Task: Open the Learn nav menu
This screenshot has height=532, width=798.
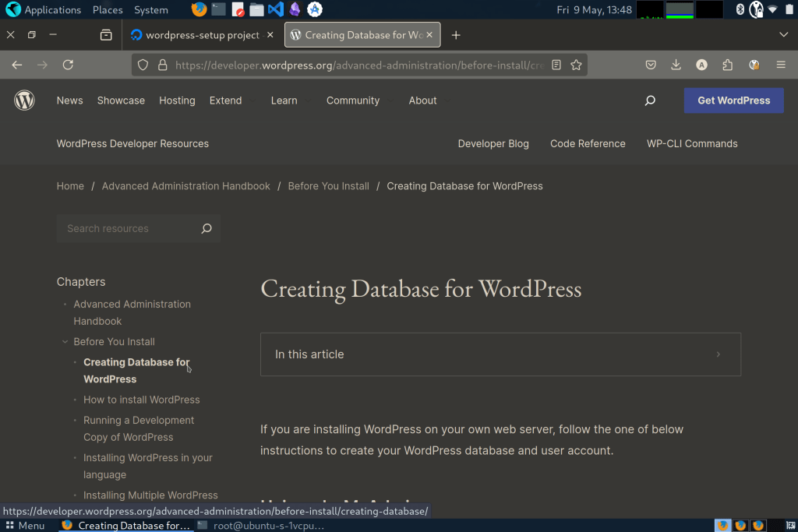Action: (284, 100)
